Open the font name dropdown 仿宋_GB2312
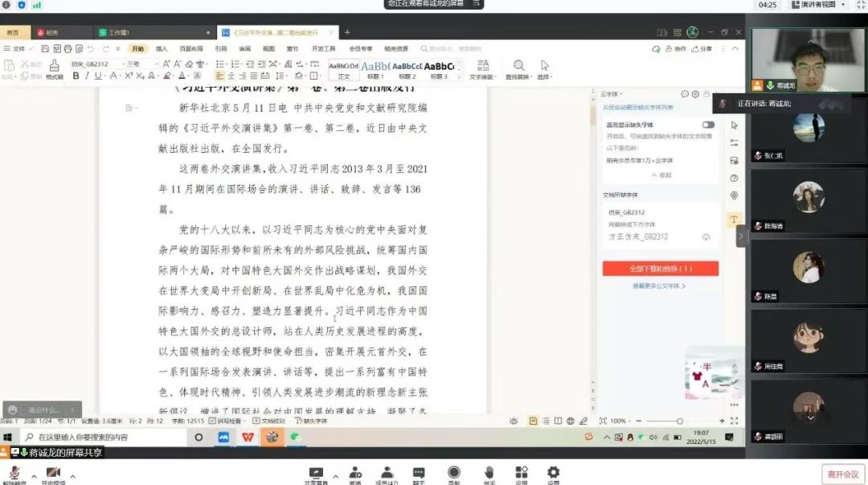Viewport: 868px width, 485px height. pos(95,64)
